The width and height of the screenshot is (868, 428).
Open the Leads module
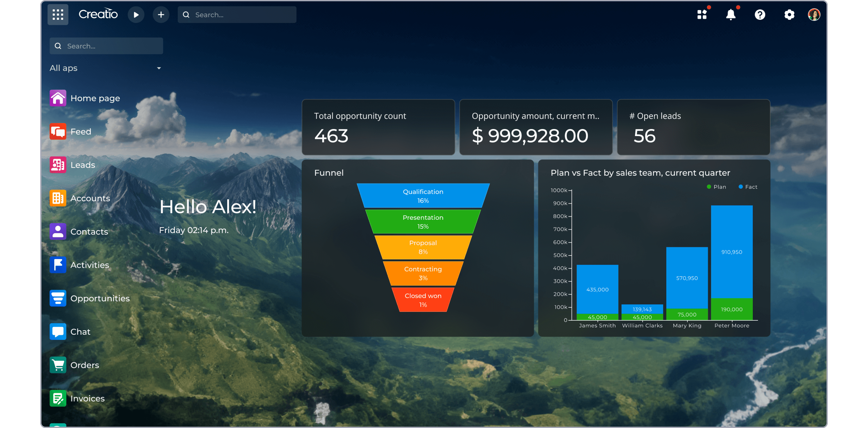[82, 165]
